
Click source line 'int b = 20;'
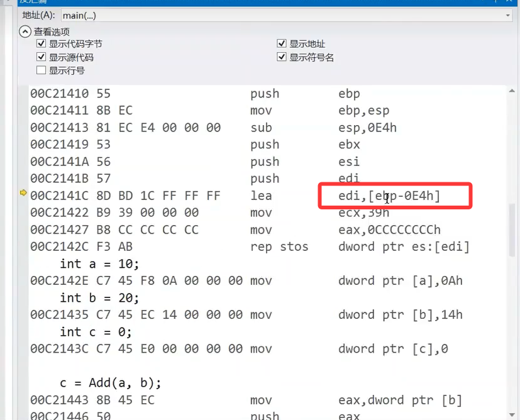99,298
